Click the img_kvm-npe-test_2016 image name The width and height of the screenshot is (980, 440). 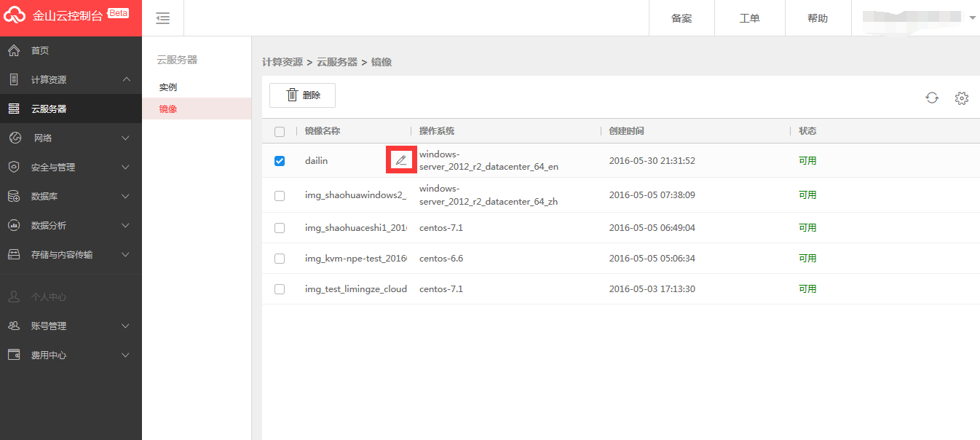(x=356, y=259)
